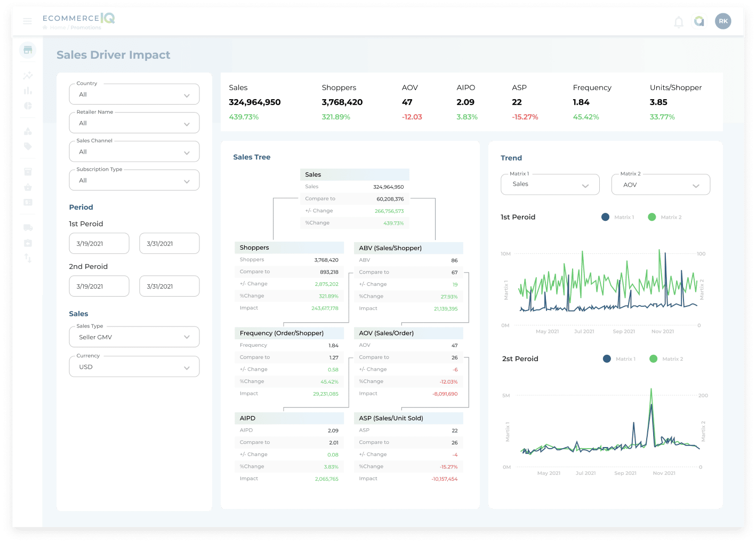Screen dimensions: 756x542
Task: Click the up-down arrows sidebar icon
Action: (x=28, y=258)
